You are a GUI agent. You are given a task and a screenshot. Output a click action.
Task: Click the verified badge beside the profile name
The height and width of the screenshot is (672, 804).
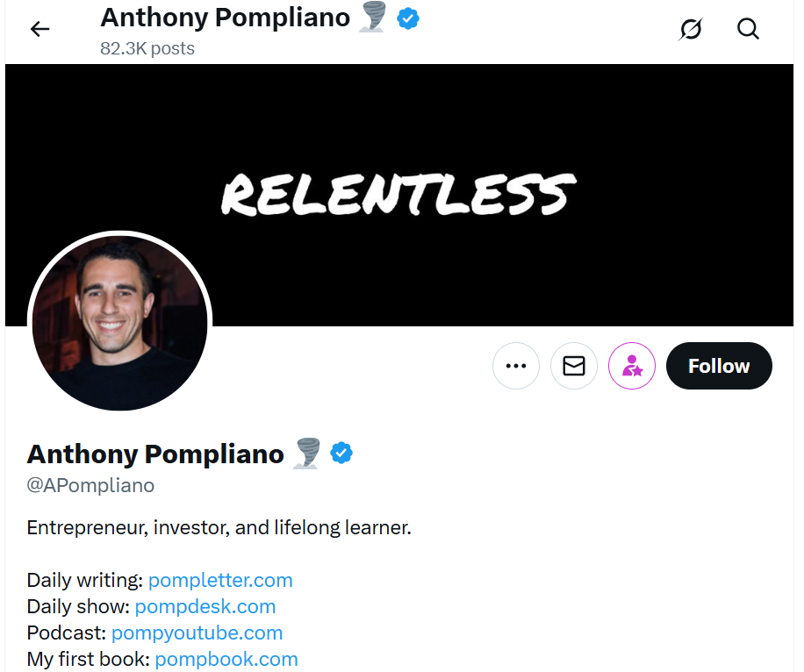pos(341,454)
